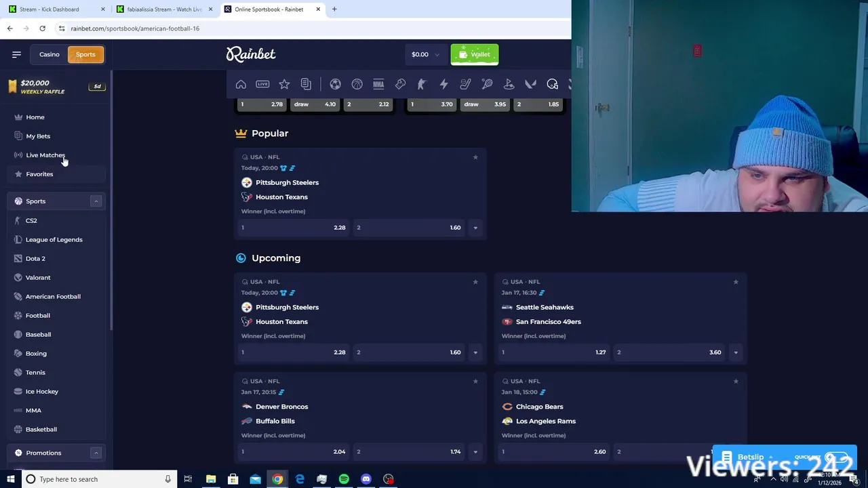The width and height of the screenshot is (868, 488).
Task: Open favorites star in sports bar
Action: [284, 84]
